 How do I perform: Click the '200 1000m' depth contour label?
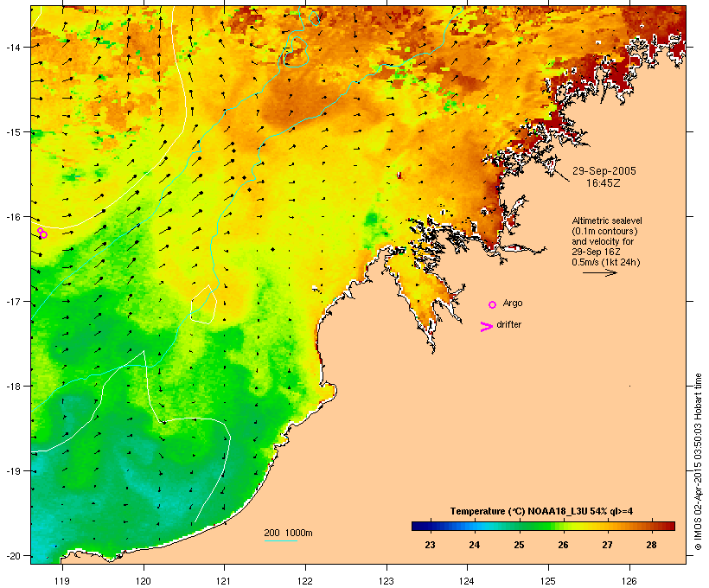pos(288,533)
